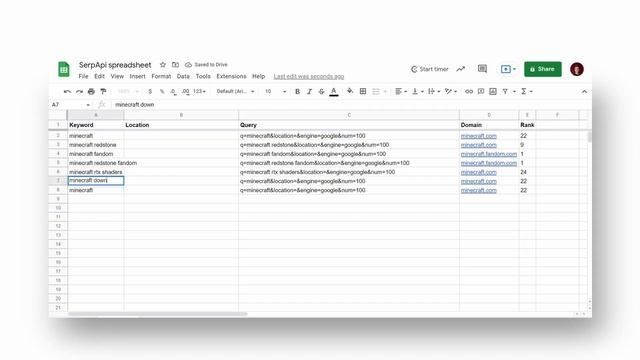Open the Default (Ari...) font dropdown
Image resolution: width=640 pixels, height=360 pixels.
click(x=235, y=91)
